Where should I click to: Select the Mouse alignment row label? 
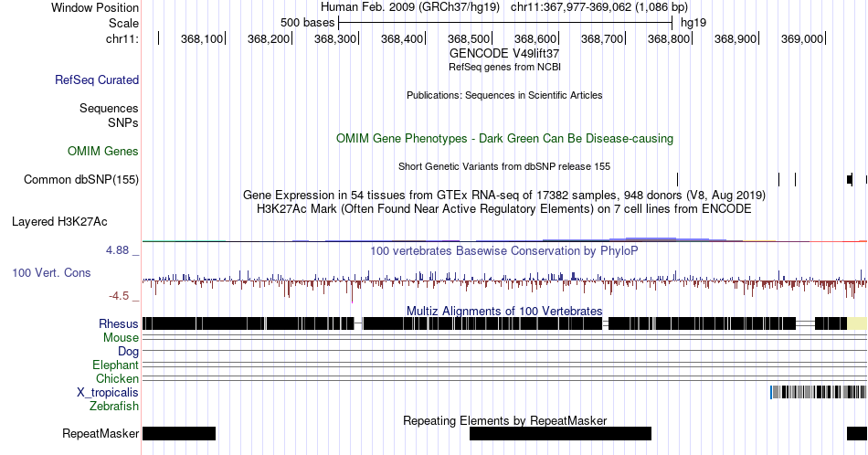click(x=121, y=338)
